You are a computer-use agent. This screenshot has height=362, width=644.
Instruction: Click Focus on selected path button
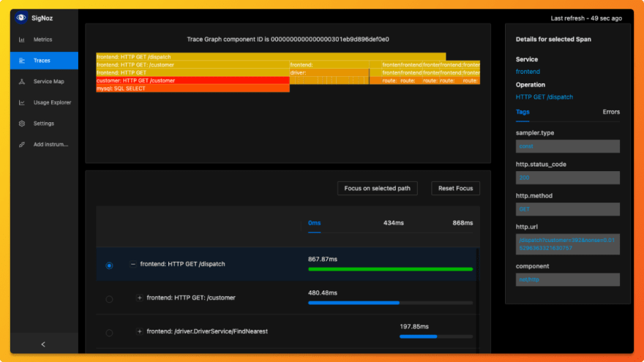click(377, 189)
